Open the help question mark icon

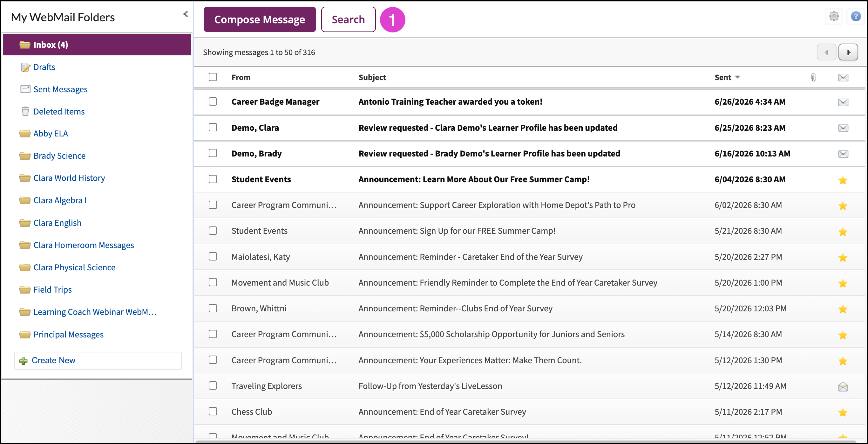pos(856,16)
